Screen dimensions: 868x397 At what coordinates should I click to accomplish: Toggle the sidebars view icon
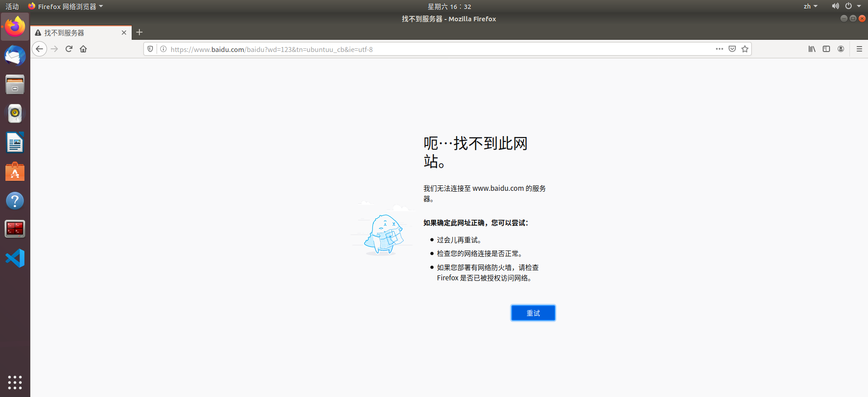click(826, 49)
